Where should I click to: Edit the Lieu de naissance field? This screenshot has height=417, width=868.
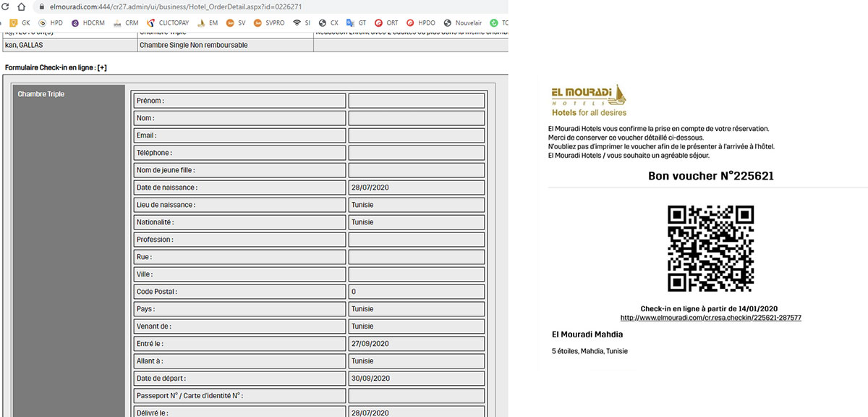pos(416,205)
